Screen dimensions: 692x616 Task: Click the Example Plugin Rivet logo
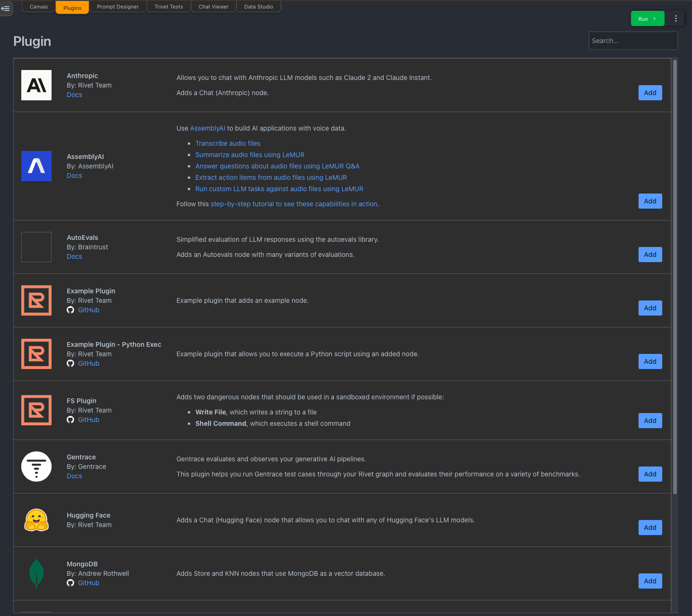click(x=36, y=300)
